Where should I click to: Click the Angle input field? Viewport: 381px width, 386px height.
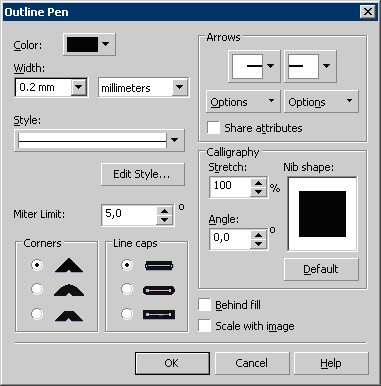coord(231,239)
